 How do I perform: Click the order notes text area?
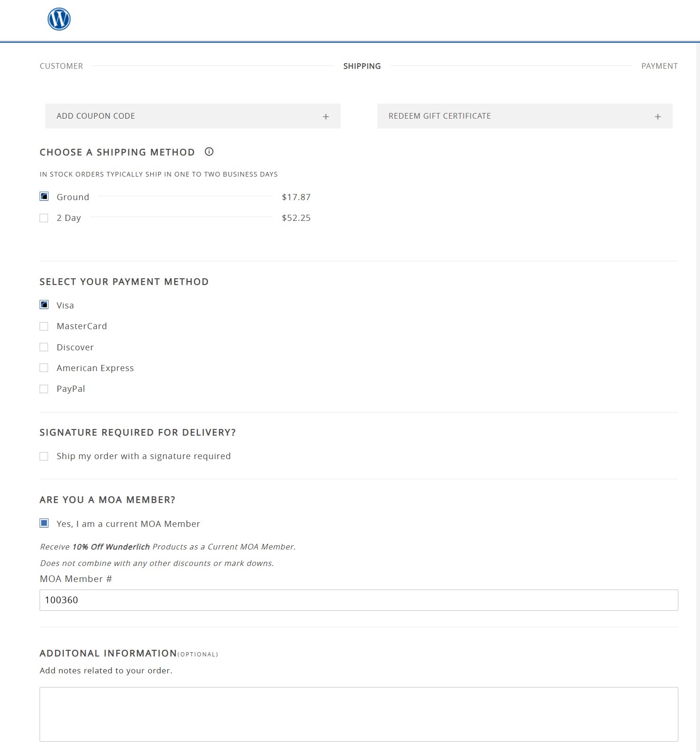point(358,714)
